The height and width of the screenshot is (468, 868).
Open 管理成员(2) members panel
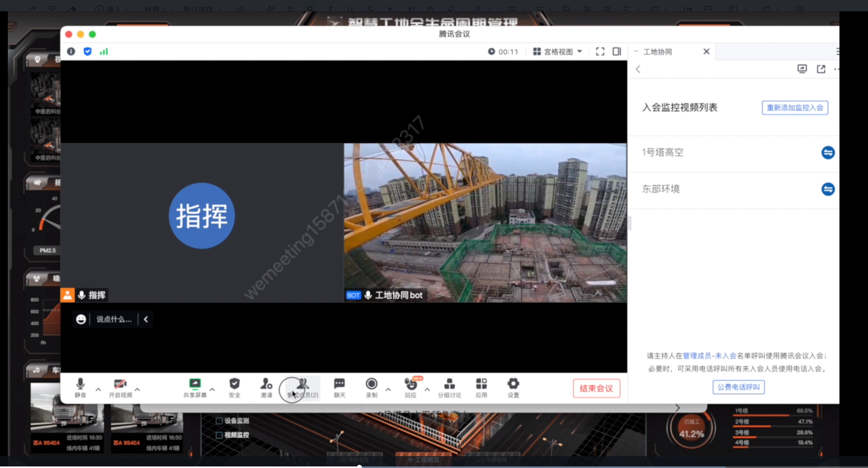(x=303, y=388)
